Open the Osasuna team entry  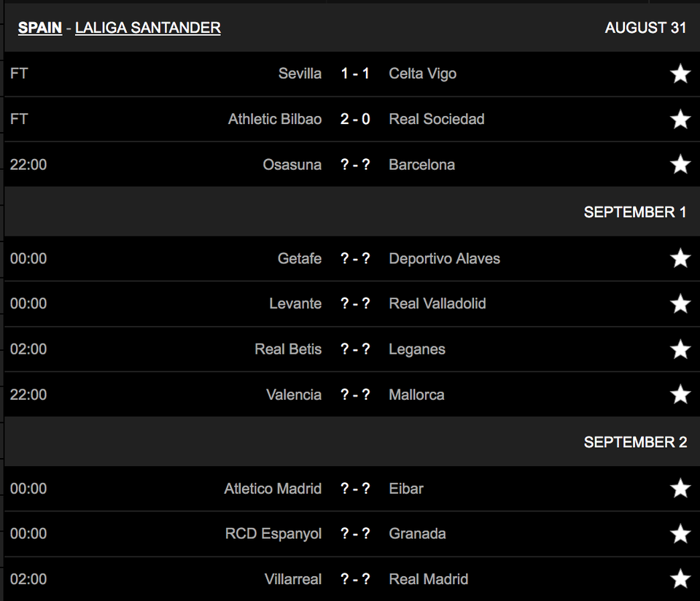292,165
